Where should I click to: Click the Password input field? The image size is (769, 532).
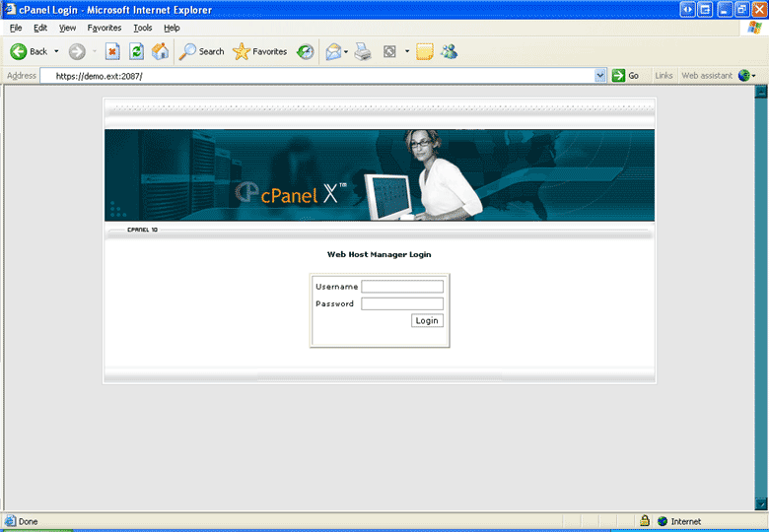[x=402, y=303]
